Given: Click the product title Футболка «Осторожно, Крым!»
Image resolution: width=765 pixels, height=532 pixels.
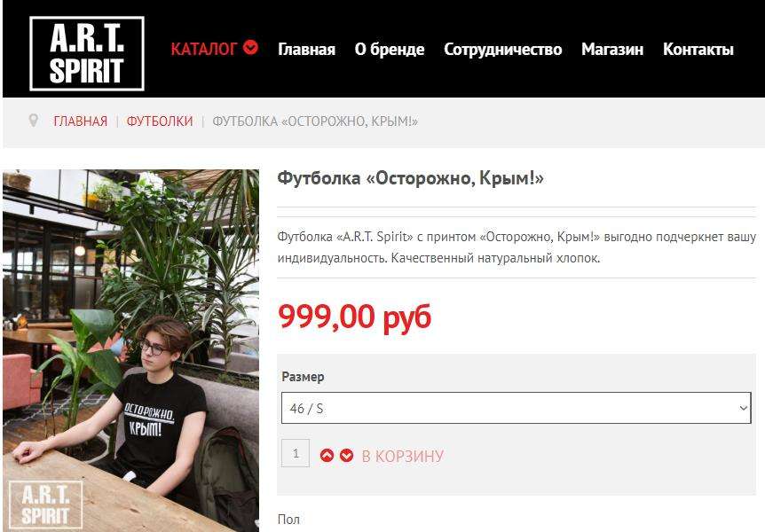Looking at the screenshot, I should pyautogui.click(x=410, y=178).
